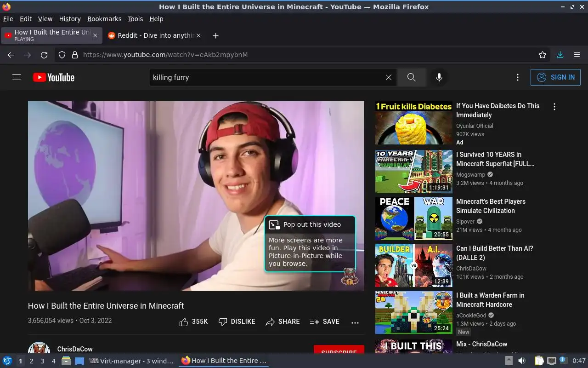Viewport: 588px width, 368px height.
Task: Open the YouTube guide hamburger menu
Action: [17, 77]
